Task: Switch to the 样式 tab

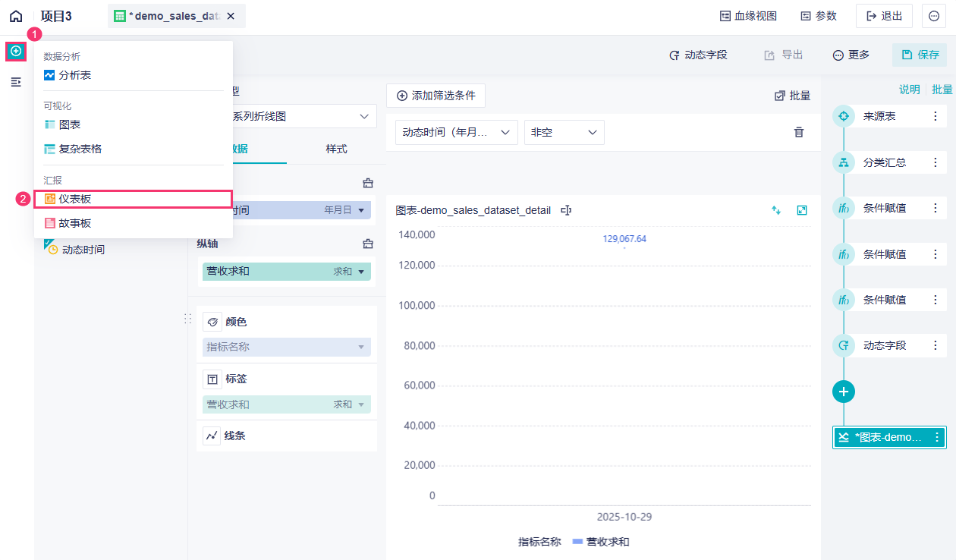Action: (x=336, y=149)
